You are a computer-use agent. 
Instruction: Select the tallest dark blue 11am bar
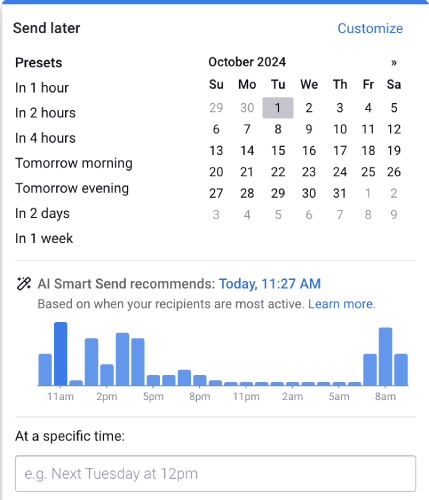[x=61, y=354]
